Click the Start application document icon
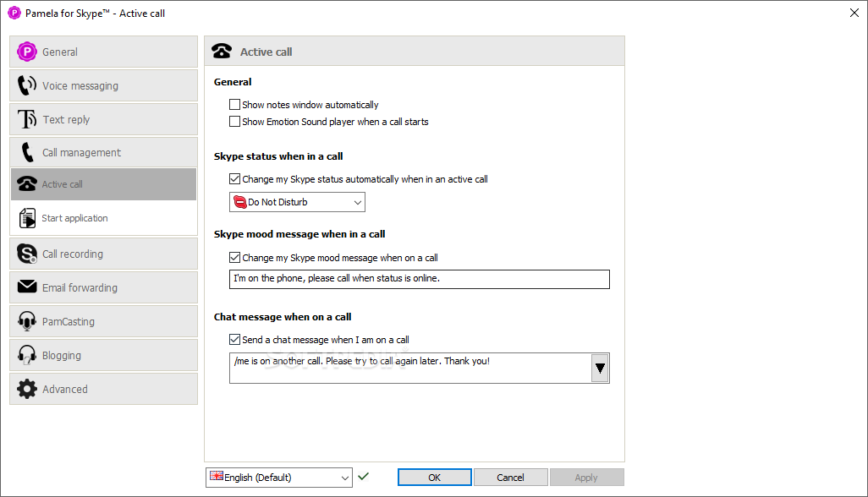Image resolution: width=868 pixels, height=497 pixels. pos(26,218)
